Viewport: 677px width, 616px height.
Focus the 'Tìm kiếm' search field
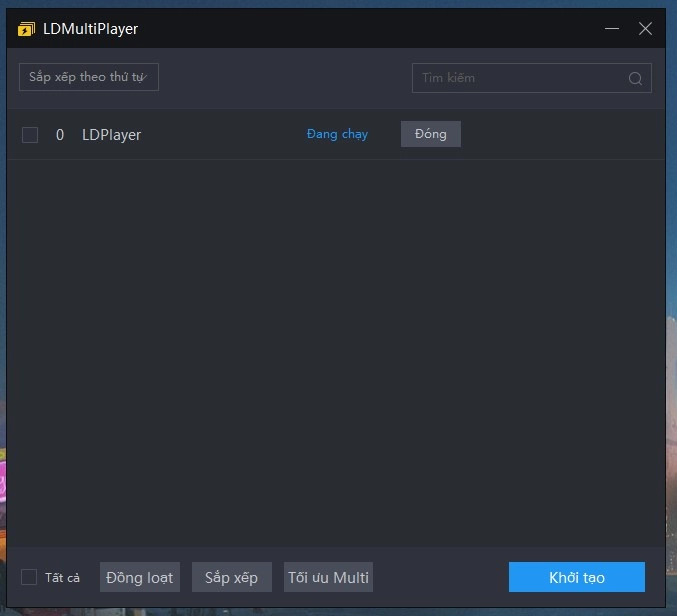click(x=520, y=78)
